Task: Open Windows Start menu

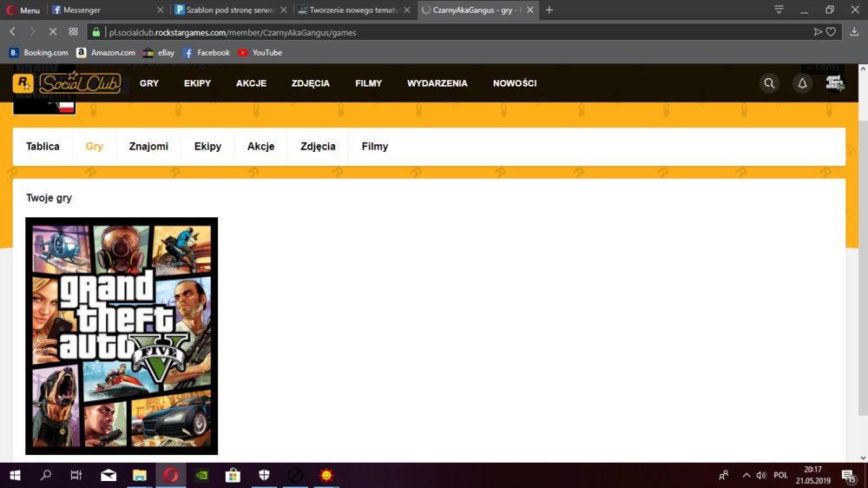Action: 15,475
